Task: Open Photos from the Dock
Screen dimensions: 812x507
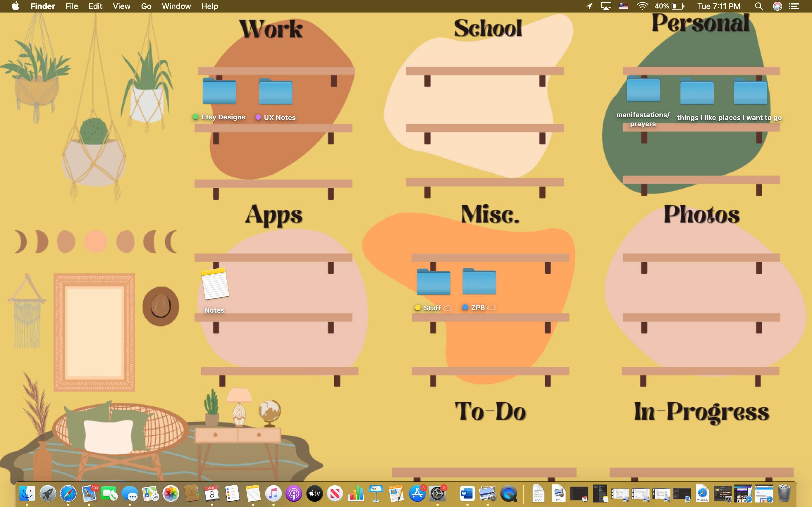Action: coord(171,493)
